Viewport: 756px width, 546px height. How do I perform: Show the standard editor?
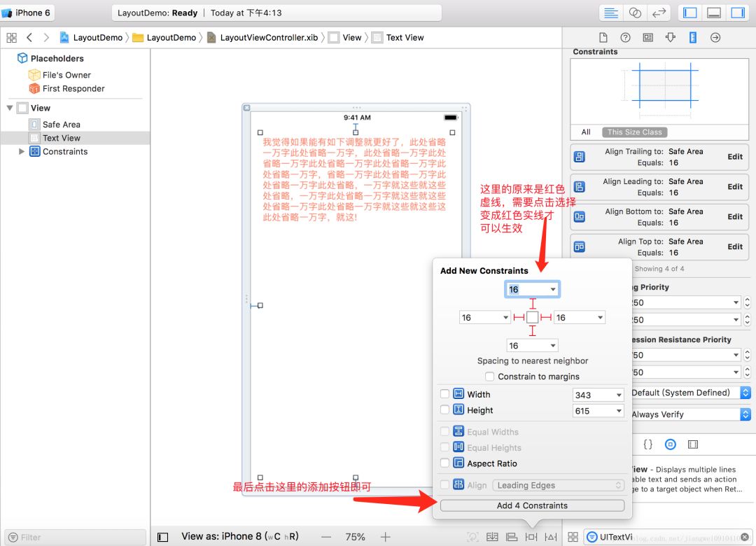(611, 13)
